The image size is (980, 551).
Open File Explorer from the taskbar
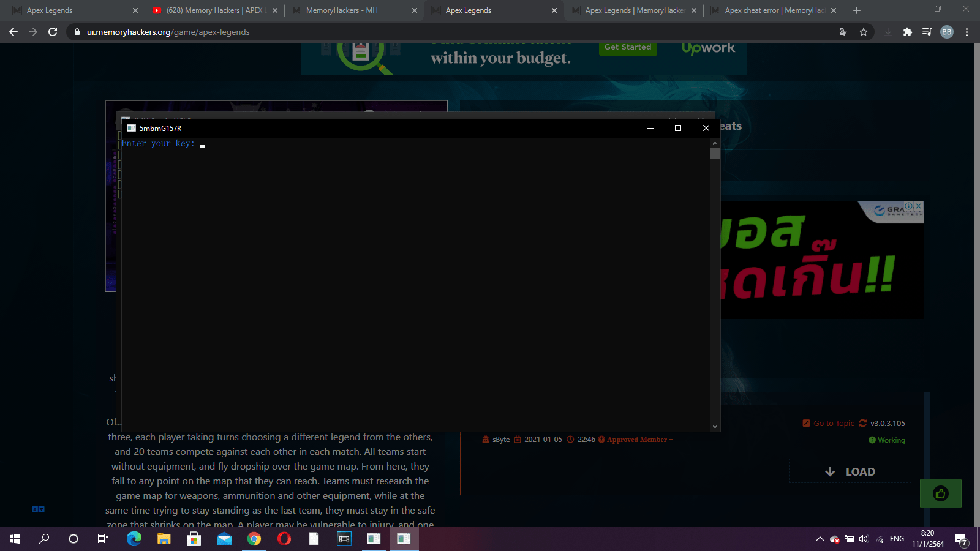click(164, 539)
